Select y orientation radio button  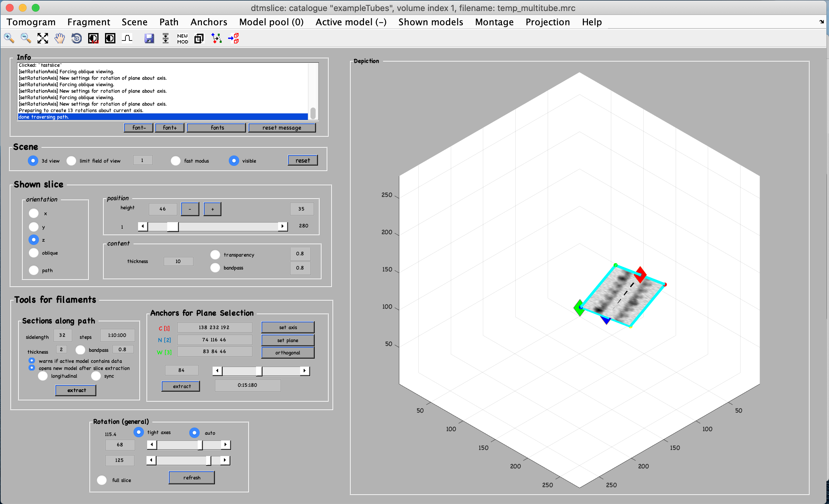tap(34, 227)
